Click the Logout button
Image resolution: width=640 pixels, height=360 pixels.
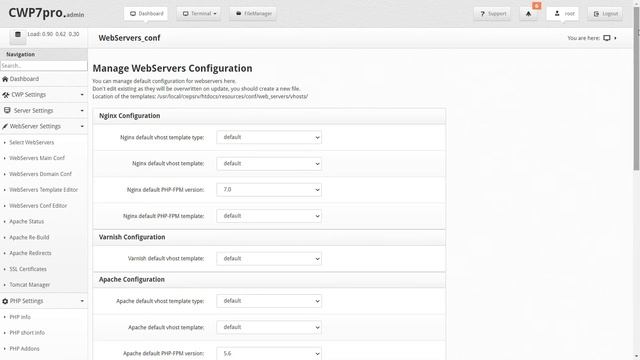(x=605, y=13)
